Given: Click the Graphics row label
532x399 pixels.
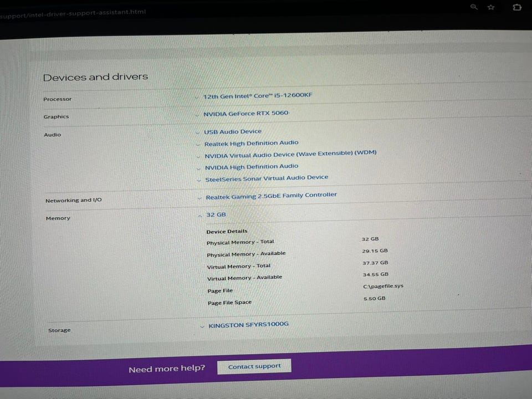Looking at the screenshot, I should pos(56,117).
